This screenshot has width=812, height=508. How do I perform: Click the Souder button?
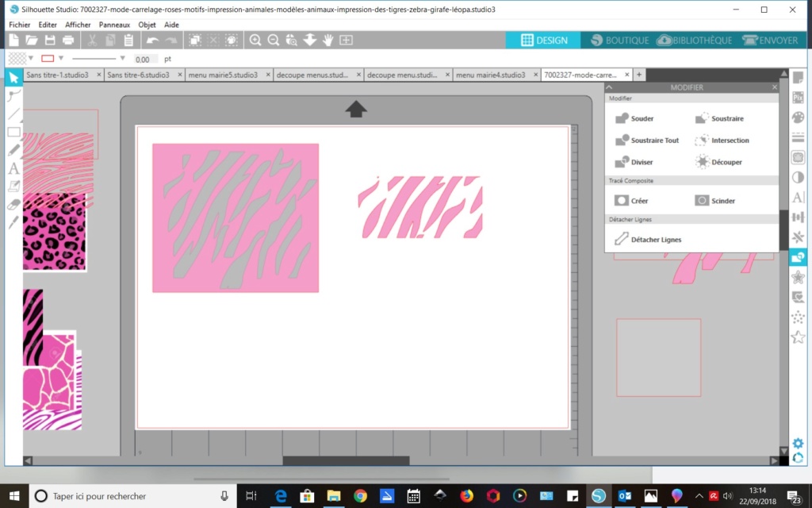coord(634,119)
